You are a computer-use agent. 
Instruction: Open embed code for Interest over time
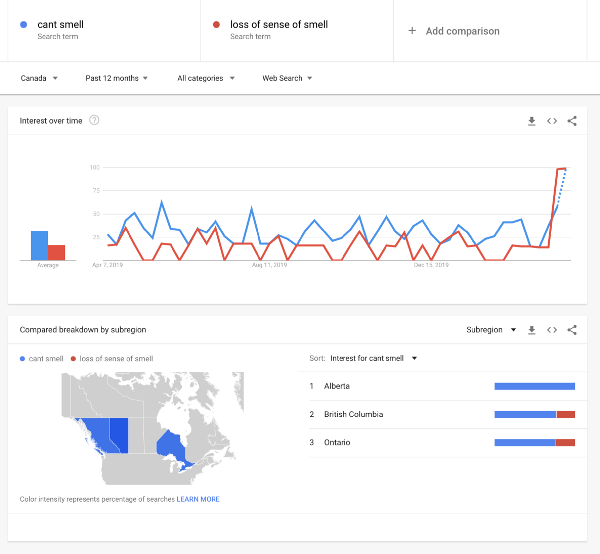pyautogui.click(x=552, y=121)
